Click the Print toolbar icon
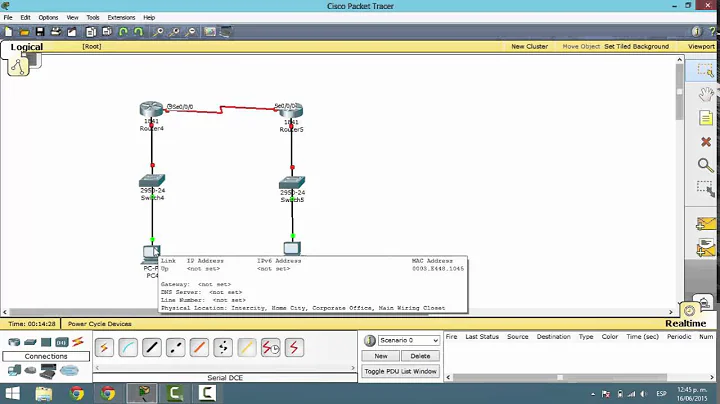 [56, 32]
